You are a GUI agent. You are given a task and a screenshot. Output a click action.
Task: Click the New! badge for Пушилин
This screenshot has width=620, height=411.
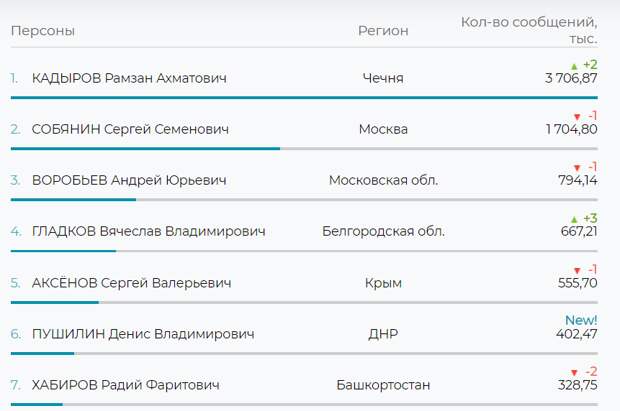click(x=581, y=320)
